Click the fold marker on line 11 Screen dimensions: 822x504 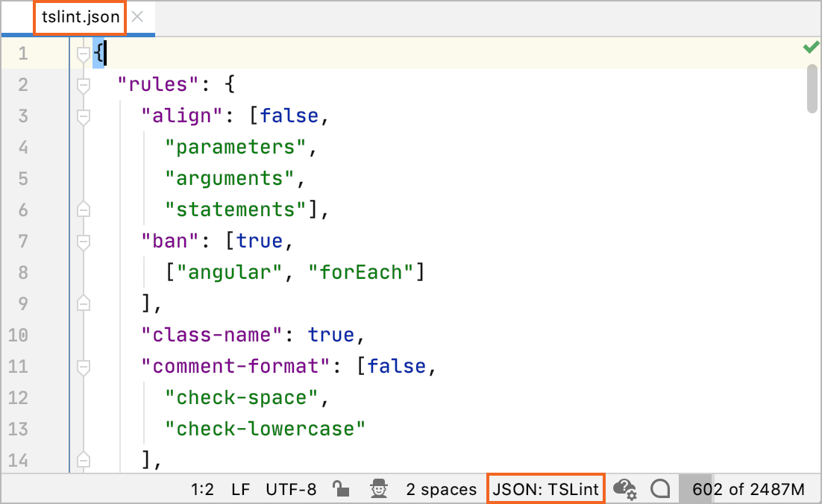coord(83,367)
